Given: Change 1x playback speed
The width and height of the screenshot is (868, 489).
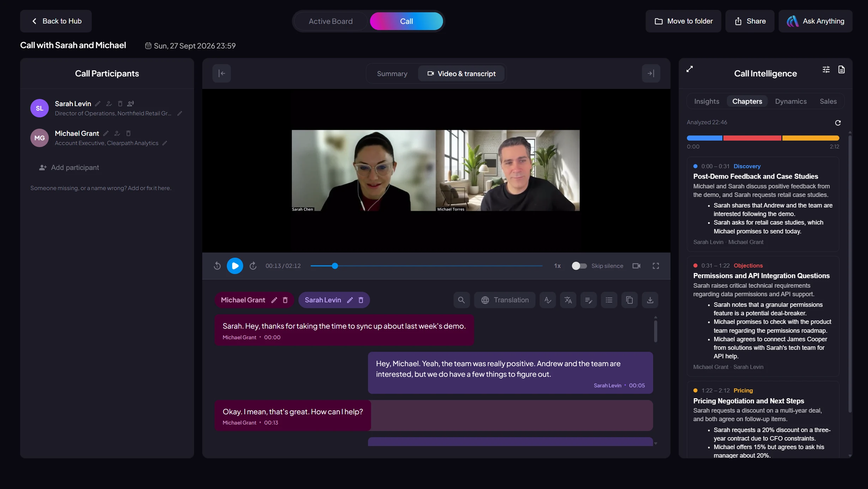Looking at the screenshot, I should pyautogui.click(x=557, y=266).
